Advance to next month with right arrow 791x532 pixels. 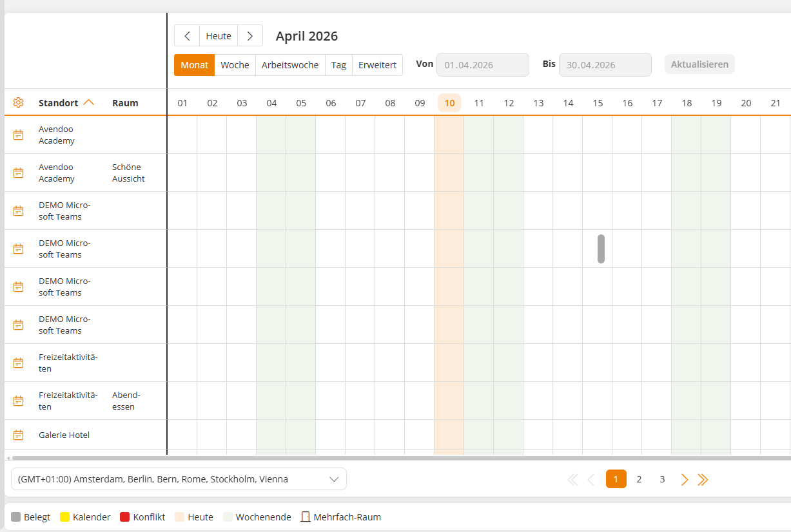pos(250,36)
